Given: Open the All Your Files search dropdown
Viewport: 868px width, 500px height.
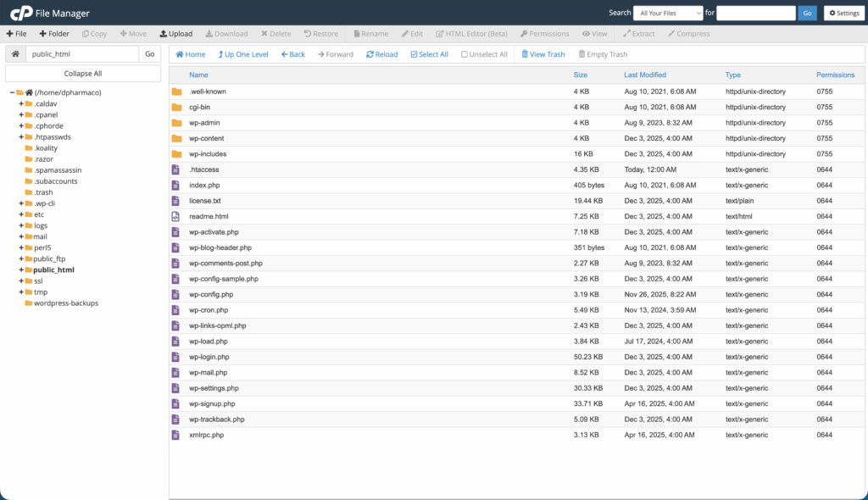Looking at the screenshot, I should click(x=668, y=13).
